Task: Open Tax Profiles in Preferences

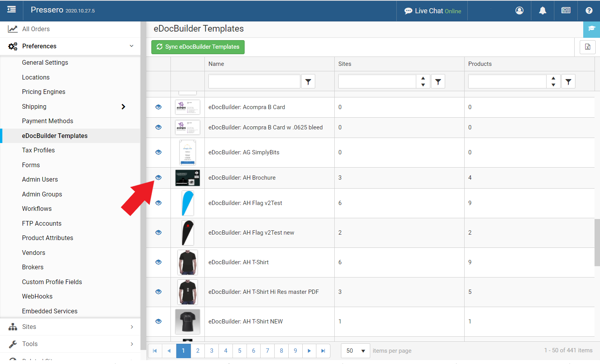Action: [x=38, y=150]
